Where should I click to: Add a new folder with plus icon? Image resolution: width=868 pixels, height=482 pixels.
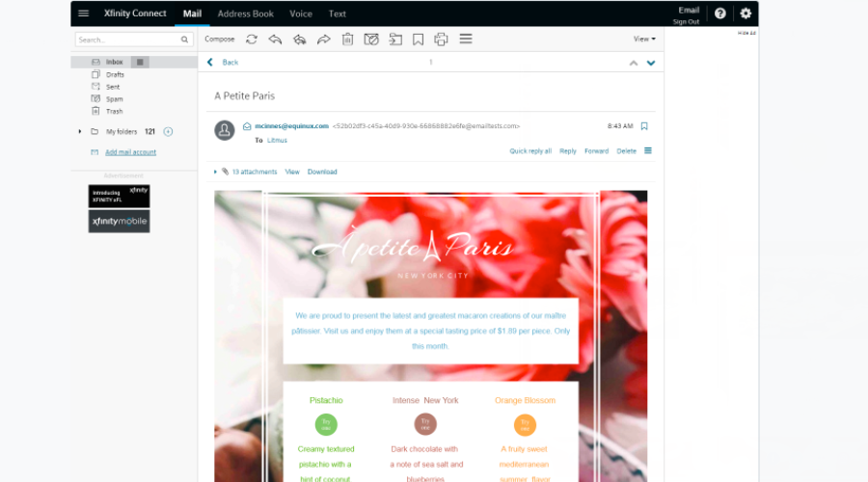[x=168, y=132]
